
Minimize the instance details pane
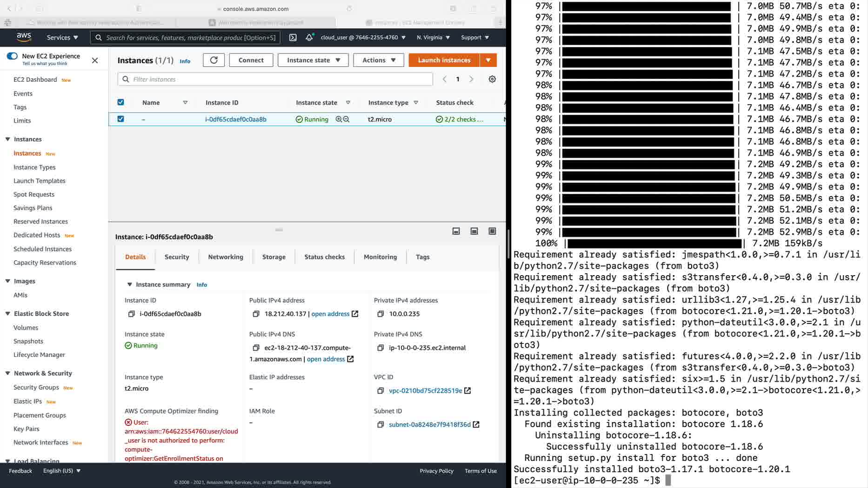[456, 231]
